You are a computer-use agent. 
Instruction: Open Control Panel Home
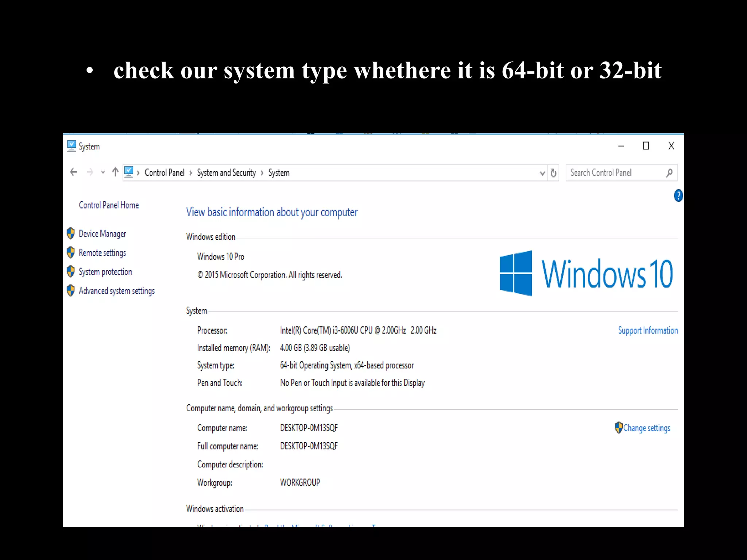click(x=109, y=205)
